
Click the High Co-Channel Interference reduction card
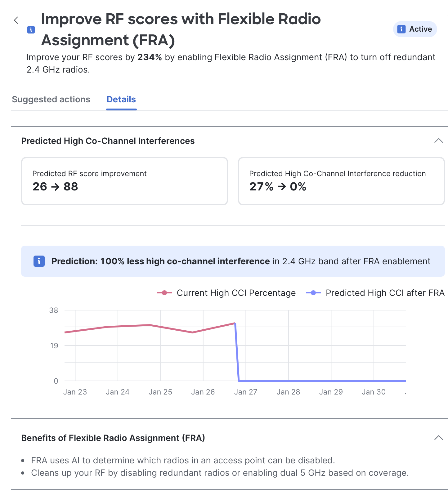coord(341,181)
